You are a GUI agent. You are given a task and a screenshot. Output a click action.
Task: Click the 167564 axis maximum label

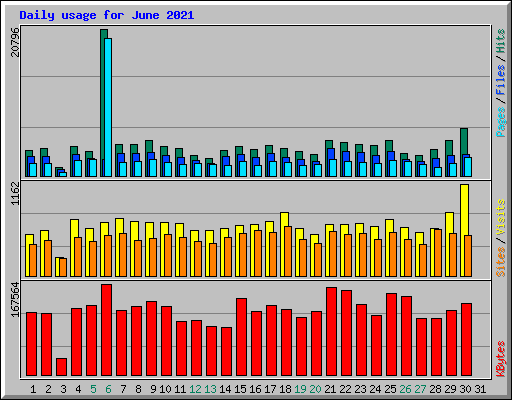pyautogui.click(x=15, y=300)
